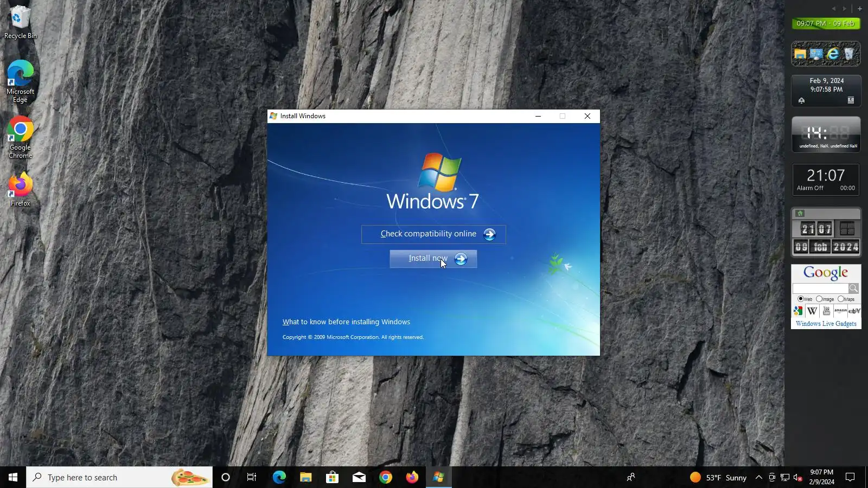Image resolution: width=868 pixels, height=488 pixels.
Task: Click the Install now button
Action: click(x=433, y=259)
